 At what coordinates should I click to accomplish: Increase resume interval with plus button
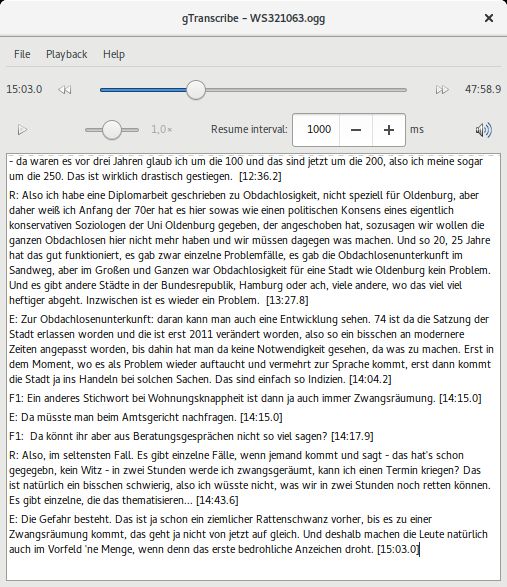pos(389,130)
